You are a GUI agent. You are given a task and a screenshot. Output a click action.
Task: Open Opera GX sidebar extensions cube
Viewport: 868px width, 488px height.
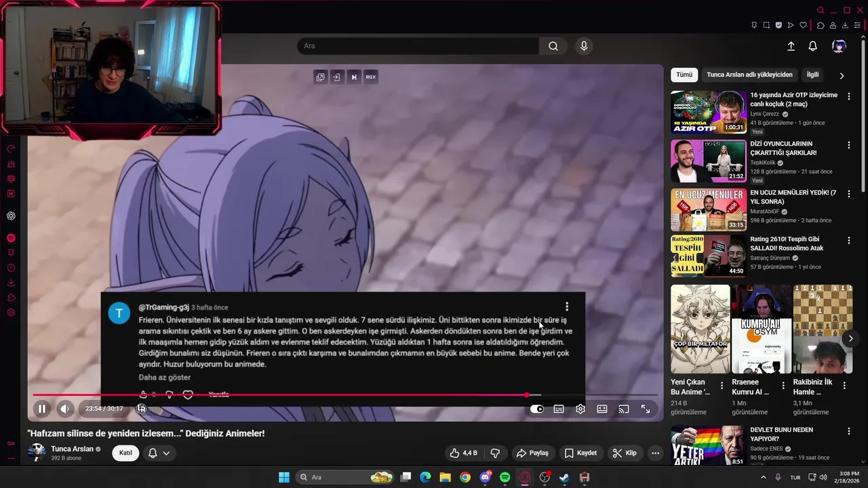(x=11, y=298)
